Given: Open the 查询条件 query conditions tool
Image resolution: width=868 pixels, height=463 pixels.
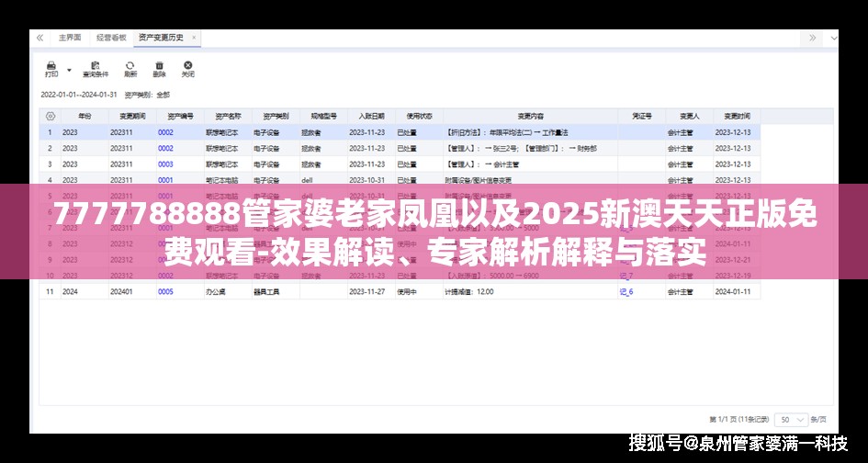Looking at the screenshot, I should [x=96, y=69].
